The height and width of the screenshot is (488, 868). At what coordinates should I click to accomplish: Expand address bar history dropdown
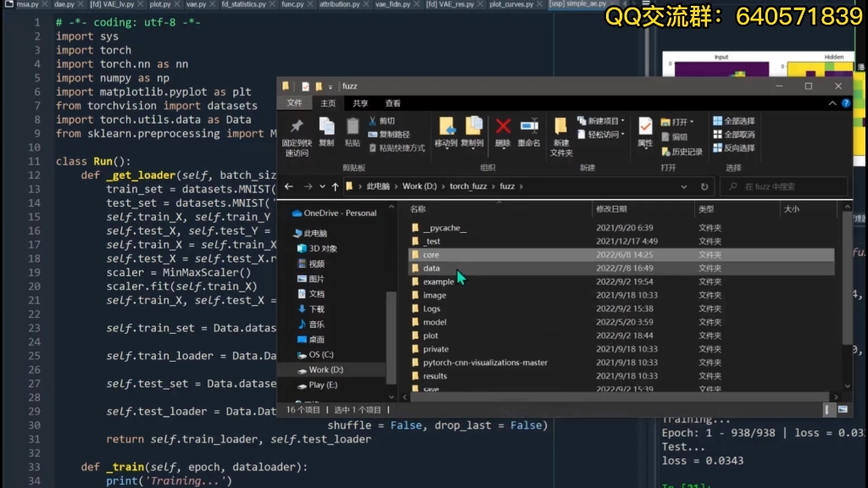coord(684,186)
